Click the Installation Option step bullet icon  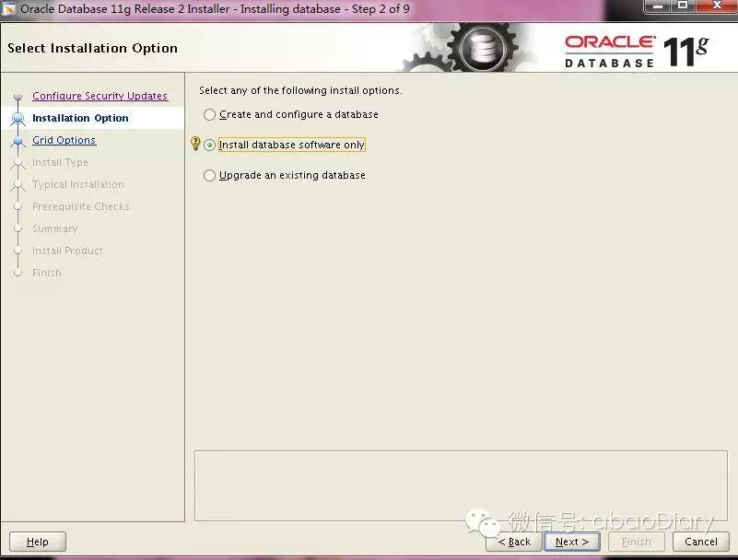[x=18, y=118]
